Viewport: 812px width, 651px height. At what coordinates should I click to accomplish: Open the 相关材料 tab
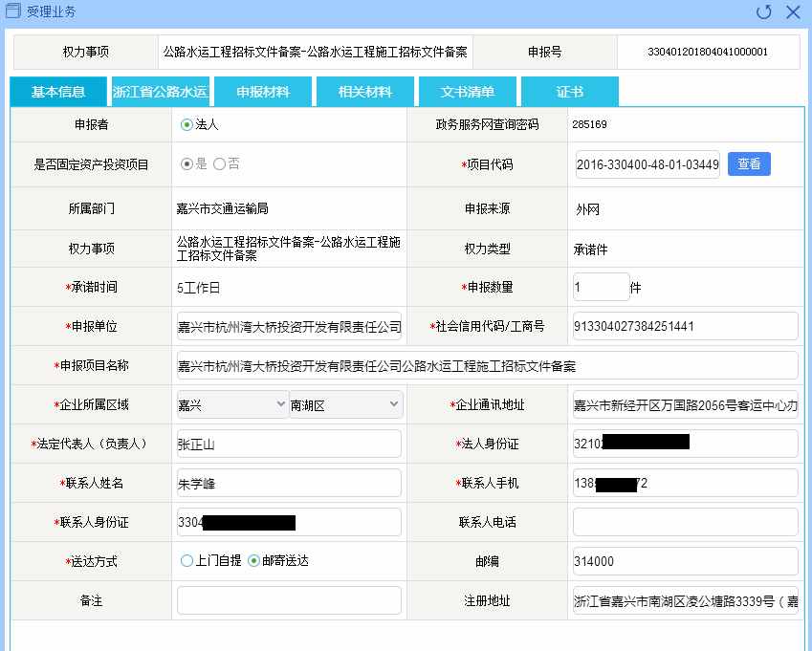click(x=365, y=92)
